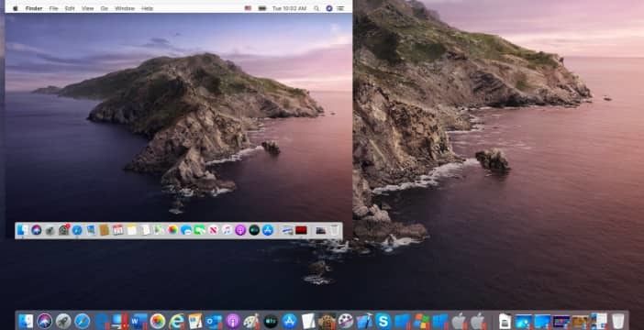Open the Trash in the light inner dock
Screen dimensions: 644x330
click(334, 230)
